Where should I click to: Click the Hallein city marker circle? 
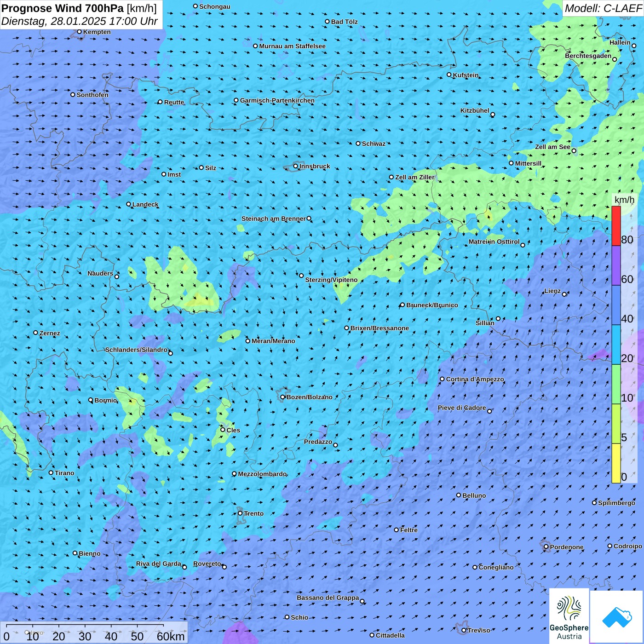click(x=634, y=46)
